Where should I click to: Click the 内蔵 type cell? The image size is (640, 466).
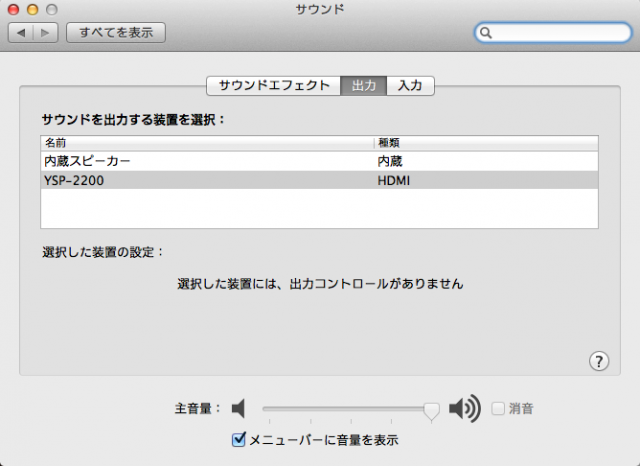tap(390, 161)
